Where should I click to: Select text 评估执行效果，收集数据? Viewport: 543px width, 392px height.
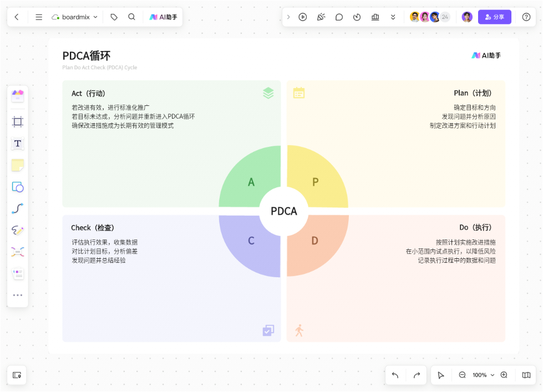[x=105, y=242]
